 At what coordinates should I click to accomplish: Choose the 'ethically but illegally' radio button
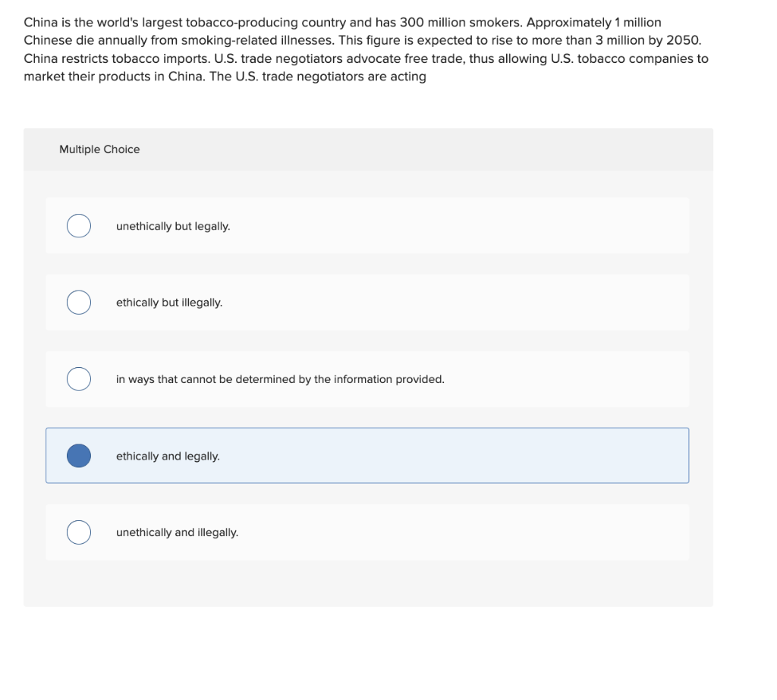click(79, 302)
